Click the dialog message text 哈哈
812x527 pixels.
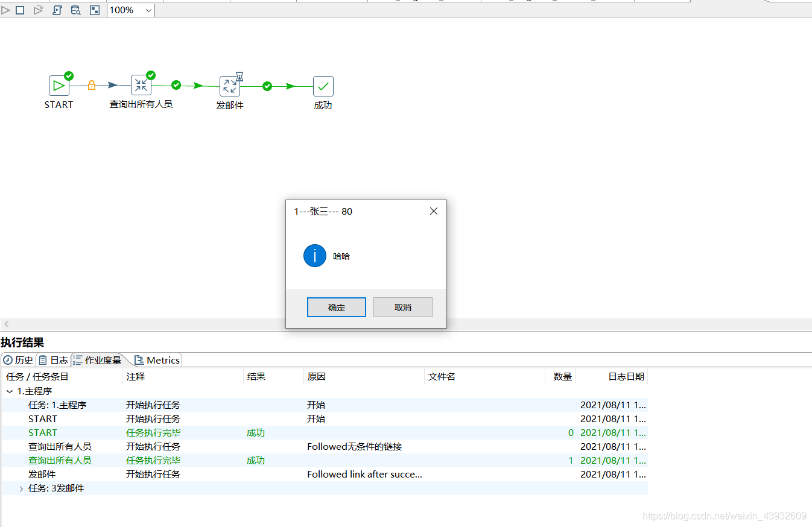[341, 256]
